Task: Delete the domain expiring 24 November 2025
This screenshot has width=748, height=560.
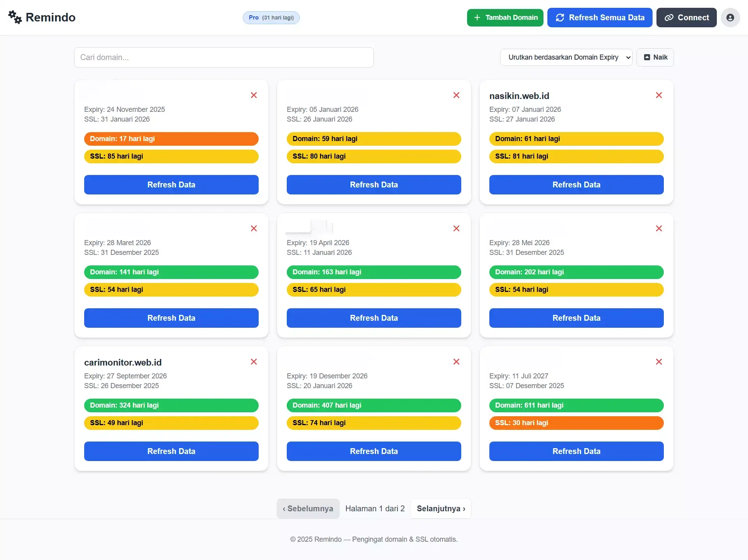Action: (x=254, y=95)
